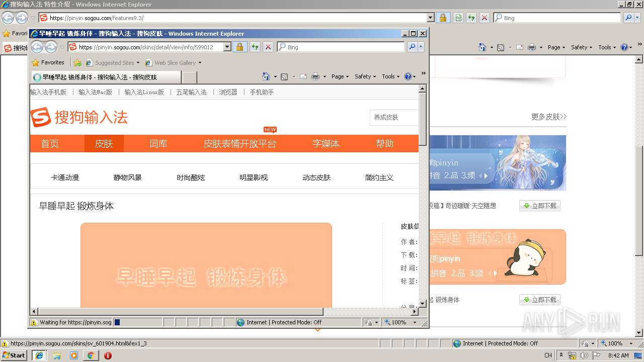Click Back arrow in background features window
The width and height of the screenshot is (644, 362).
8,18
